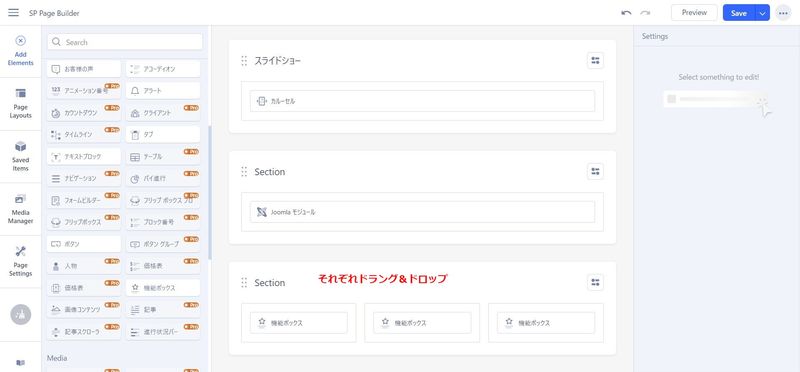Click the Save button
Image resolution: width=800 pixels, height=372 pixels.
click(739, 13)
